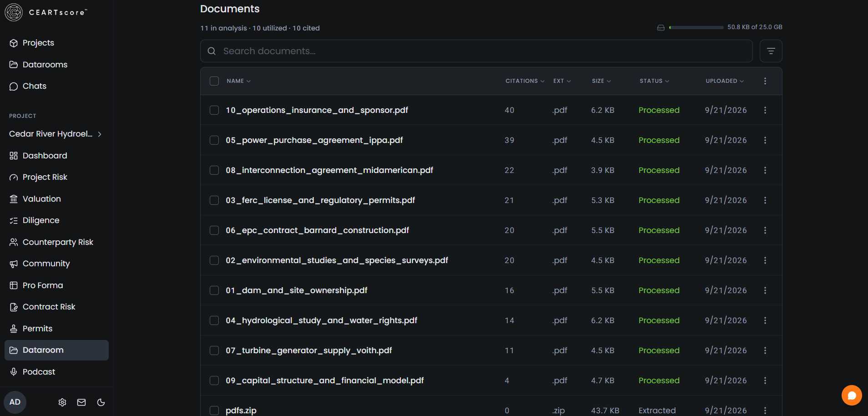Check 04_hydrological_study_and_water_rights.pdf checkbox

coord(214,320)
